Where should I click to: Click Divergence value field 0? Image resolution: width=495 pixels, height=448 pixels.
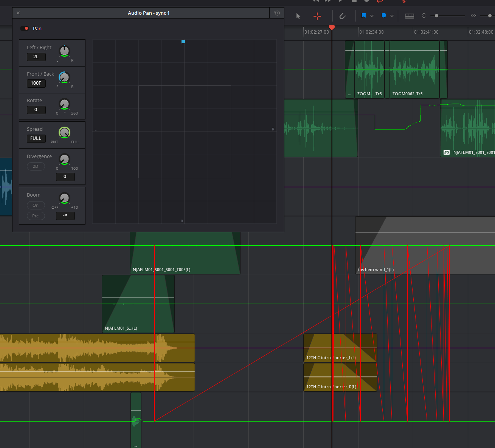click(65, 177)
